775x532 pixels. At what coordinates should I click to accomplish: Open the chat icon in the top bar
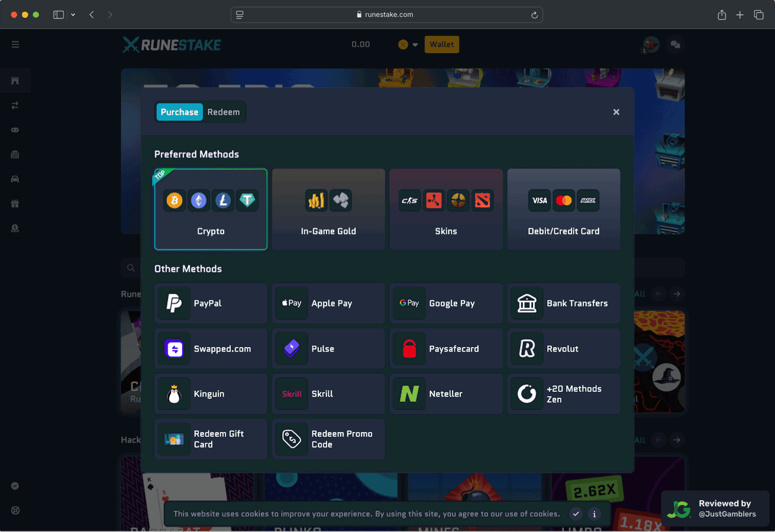pos(675,44)
